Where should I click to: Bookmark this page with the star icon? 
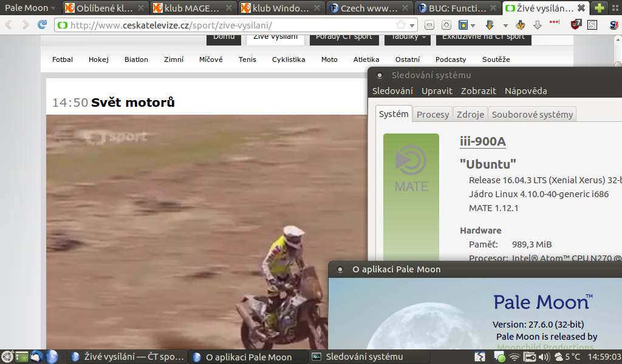click(401, 25)
